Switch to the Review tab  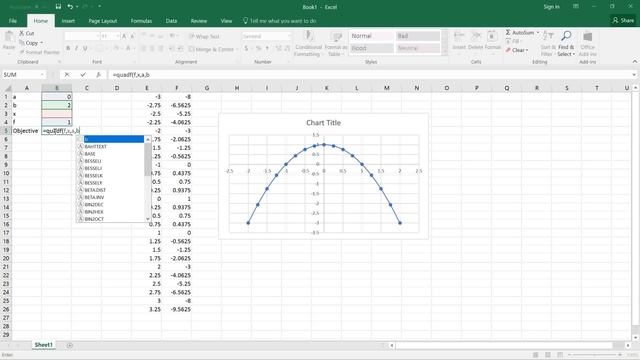[199, 21]
